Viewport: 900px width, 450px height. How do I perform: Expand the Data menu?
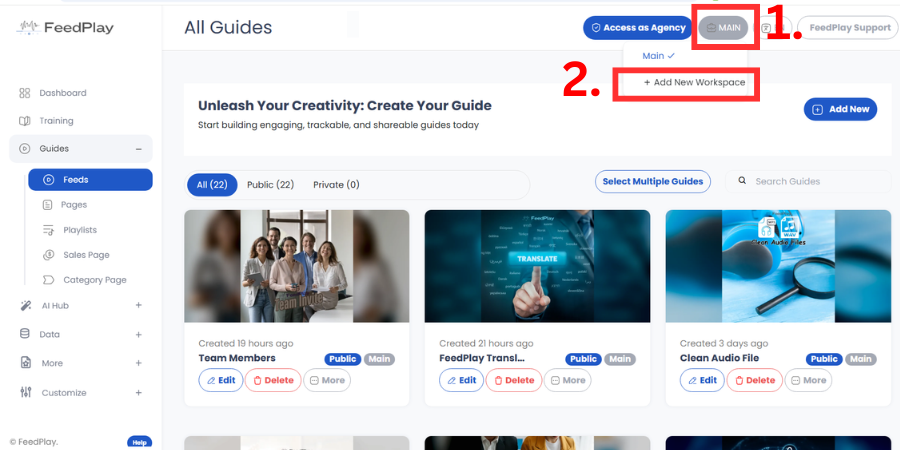point(138,334)
